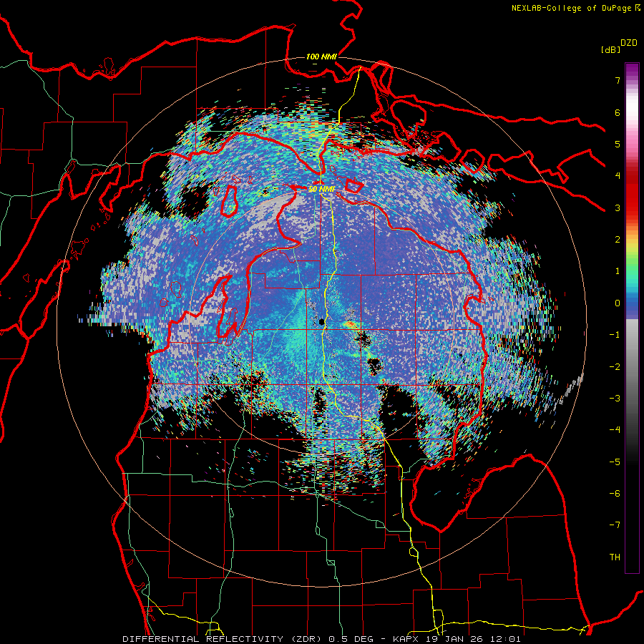The height and width of the screenshot is (644, 644).
Task: Click the -6 value on the legend
Action: [615, 494]
